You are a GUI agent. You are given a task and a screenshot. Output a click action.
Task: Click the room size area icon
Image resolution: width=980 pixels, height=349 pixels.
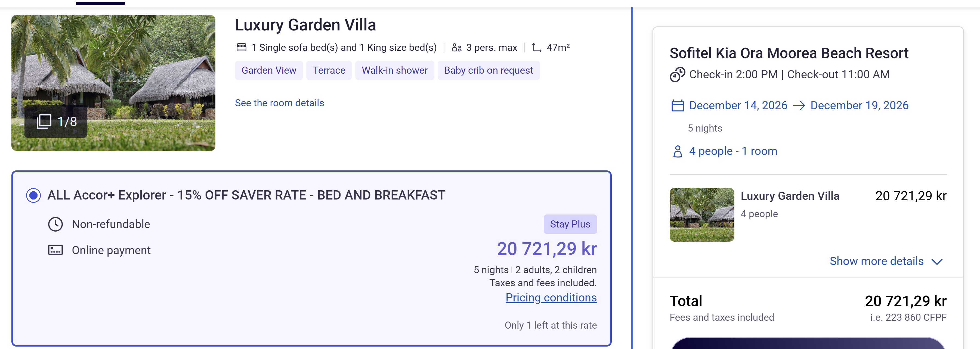(536, 48)
